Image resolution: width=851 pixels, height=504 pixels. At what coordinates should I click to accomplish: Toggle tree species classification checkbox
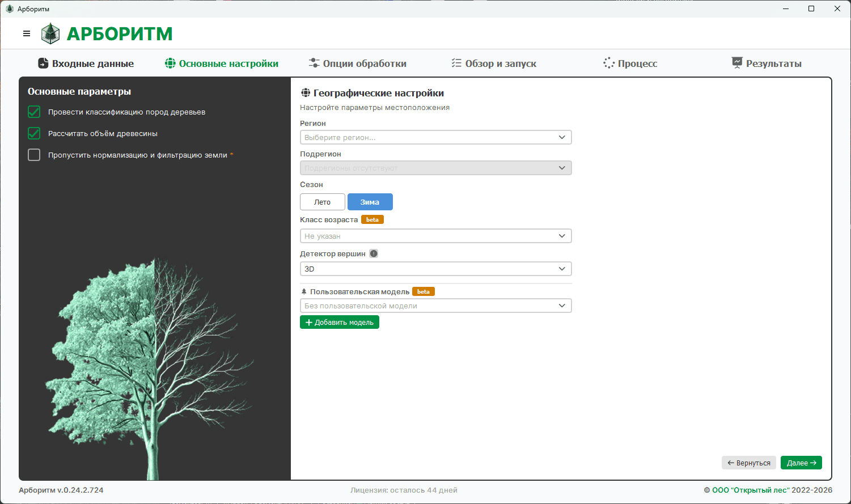[34, 112]
